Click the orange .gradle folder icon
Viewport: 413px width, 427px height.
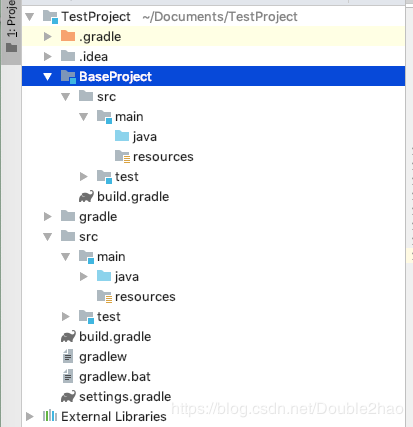(68, 36)
